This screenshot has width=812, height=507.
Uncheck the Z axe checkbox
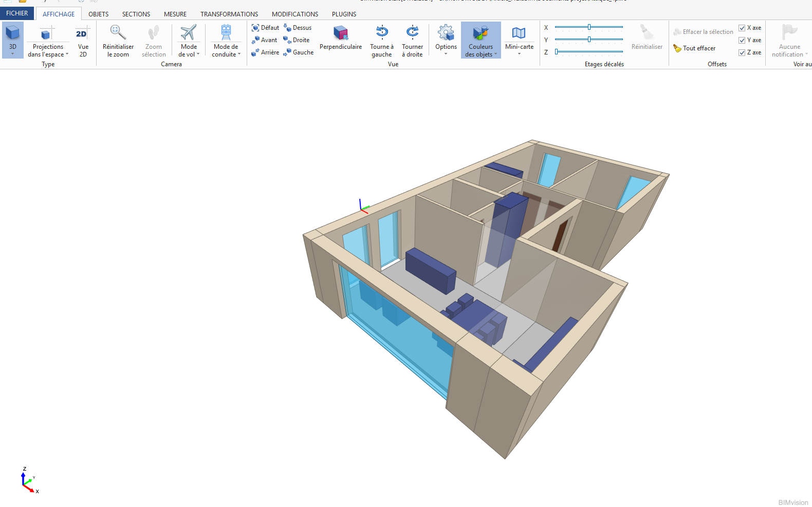742,52
